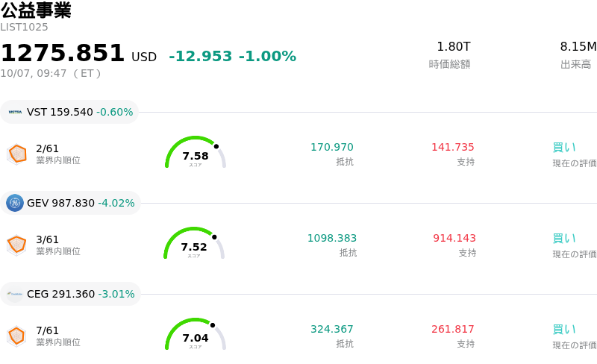Open the radar chart icon beside 3/61 rank

[x=17, y=245]
